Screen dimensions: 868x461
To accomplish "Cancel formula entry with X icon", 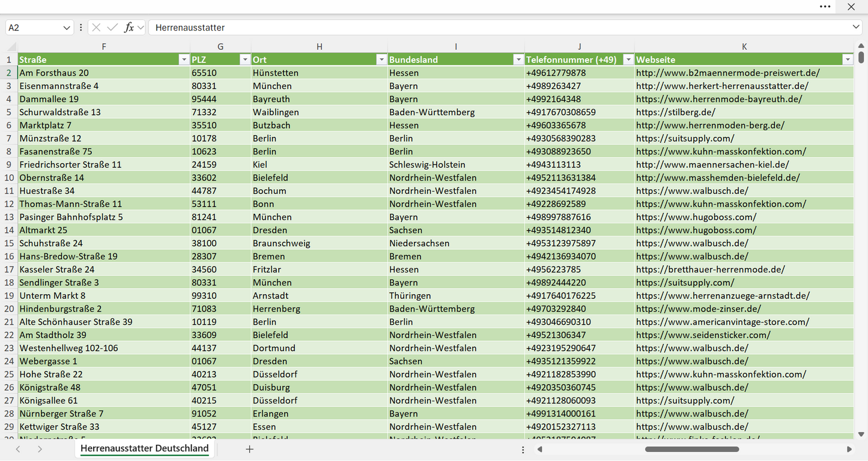I will (96, 28).
